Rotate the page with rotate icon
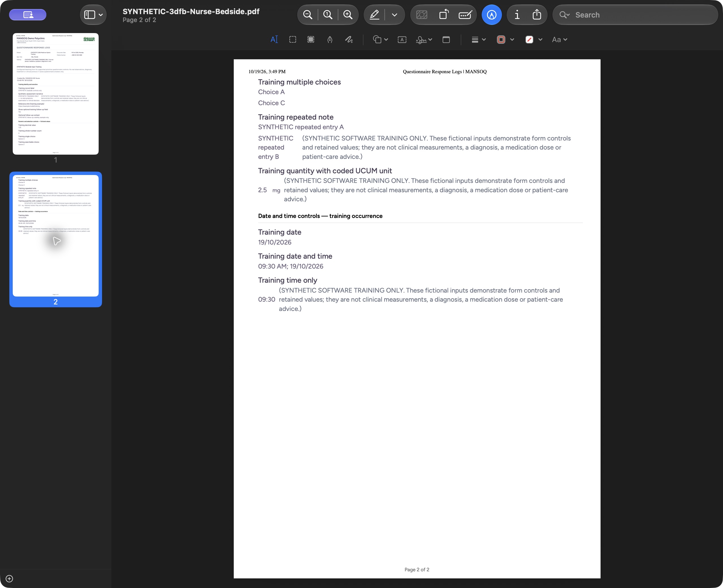The height and width of the screenshot is (588, 723). point(444,15)
